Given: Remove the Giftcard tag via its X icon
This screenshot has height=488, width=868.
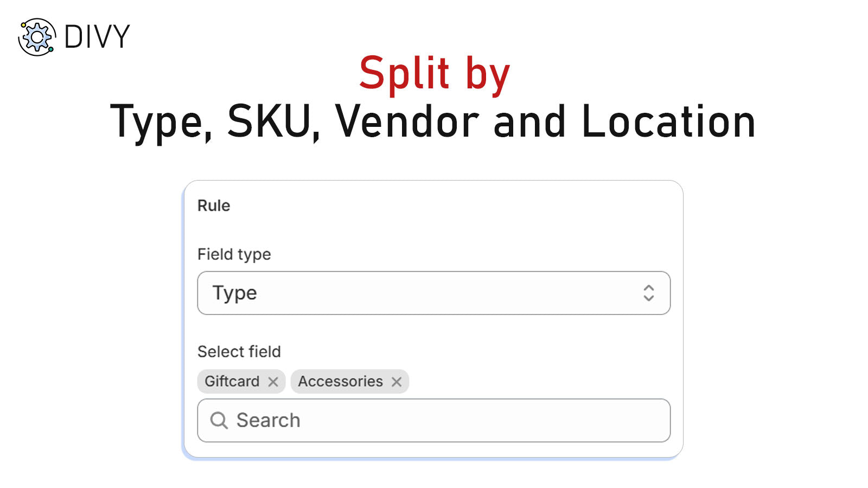Looking at the screenshot, I should 273,382.
